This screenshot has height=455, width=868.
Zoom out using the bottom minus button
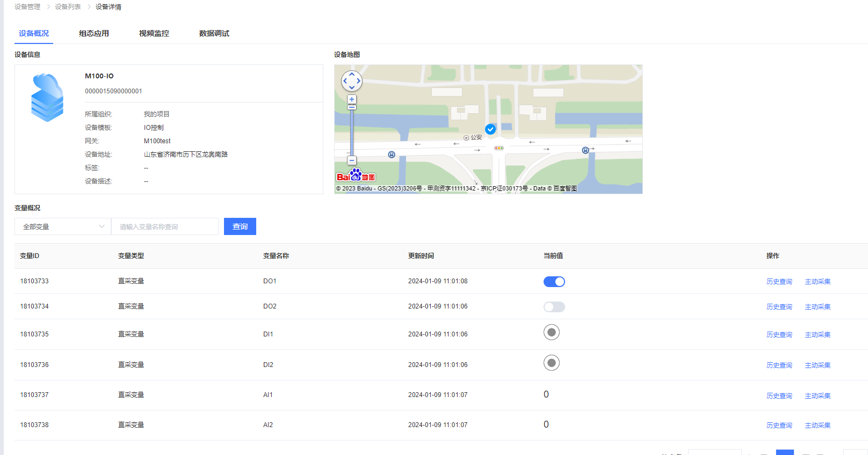352,160
